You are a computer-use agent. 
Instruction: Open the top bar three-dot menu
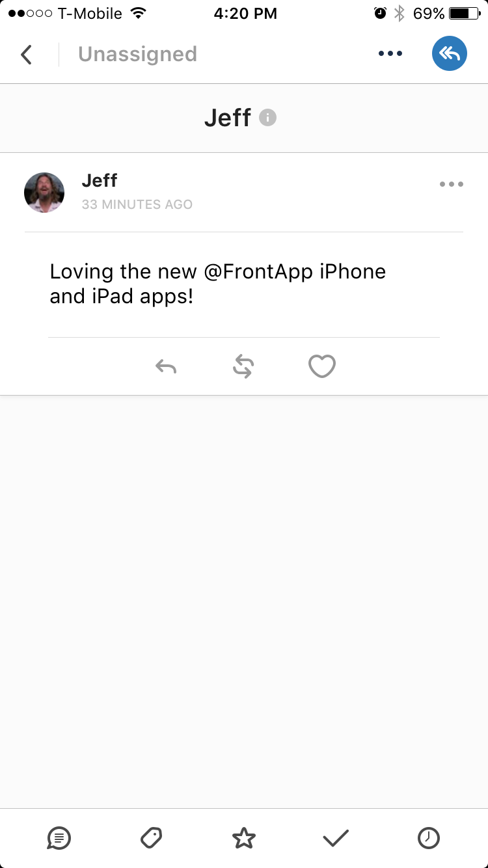coord(390,54)
